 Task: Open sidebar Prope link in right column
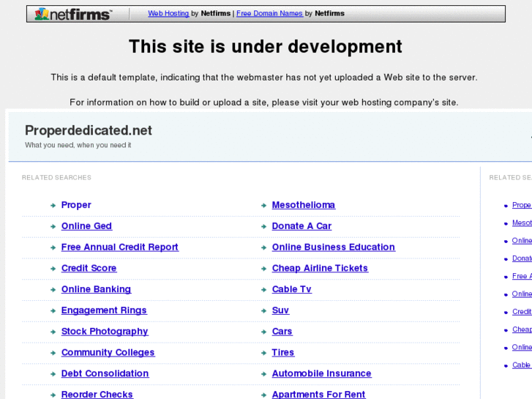pos(522,205)
